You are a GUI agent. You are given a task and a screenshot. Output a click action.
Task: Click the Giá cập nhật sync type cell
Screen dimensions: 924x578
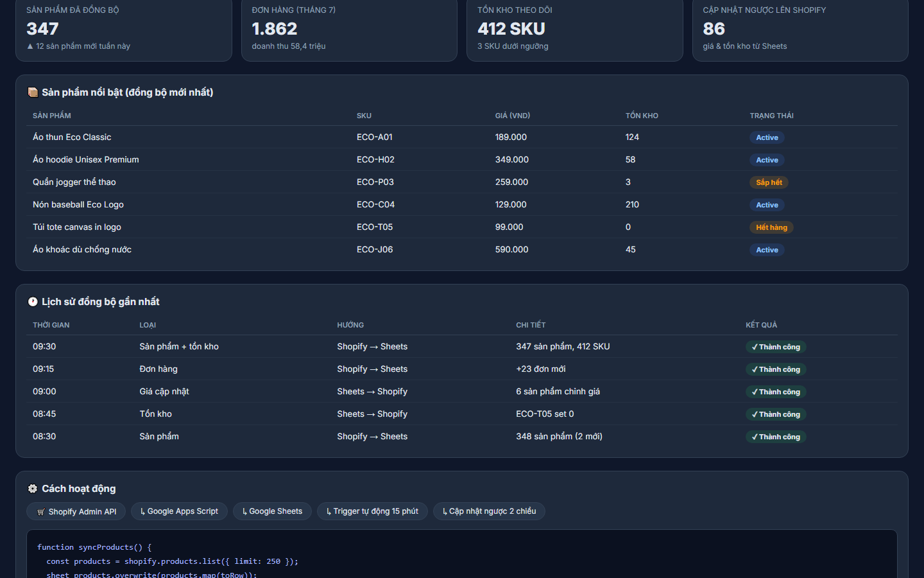click(164, 392)
